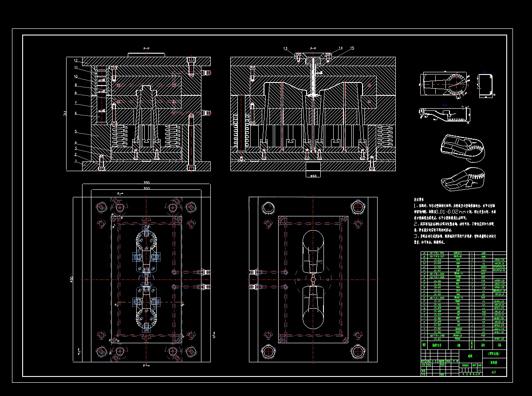Select the P-P section view label
Screen dimensions: 532x396
click(146, 49)
